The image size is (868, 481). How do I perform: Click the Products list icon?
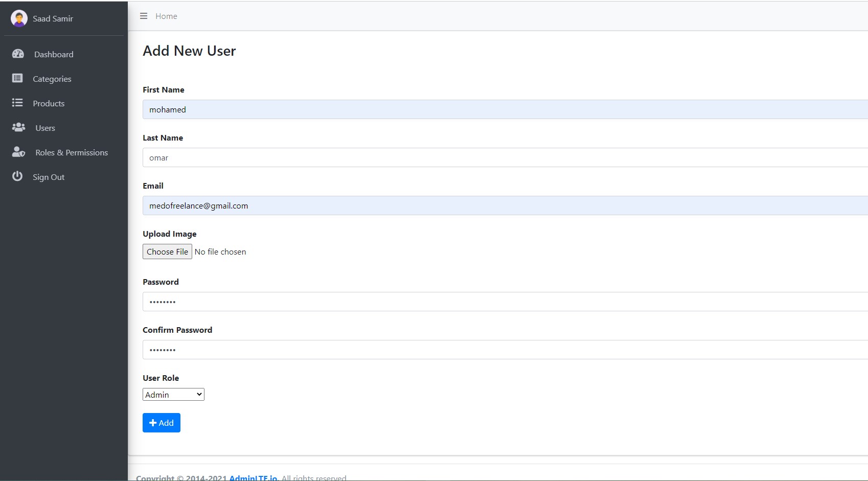(x=17, y=103)
